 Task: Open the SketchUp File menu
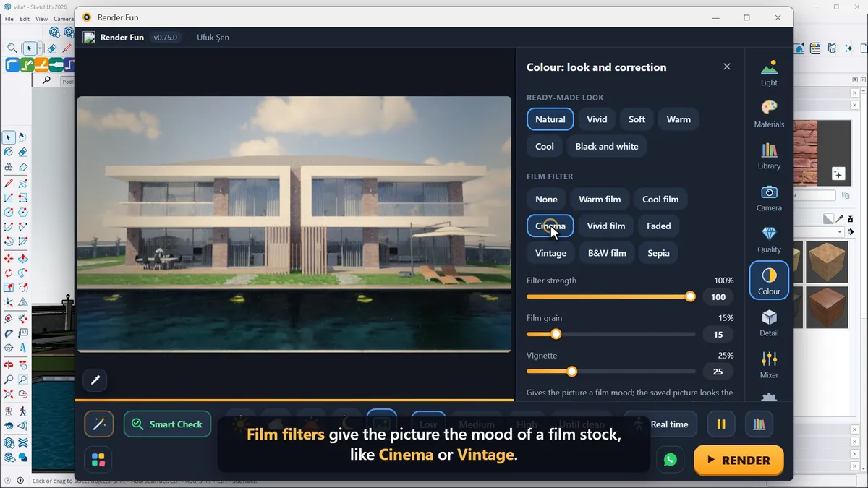tap(9, 19)
